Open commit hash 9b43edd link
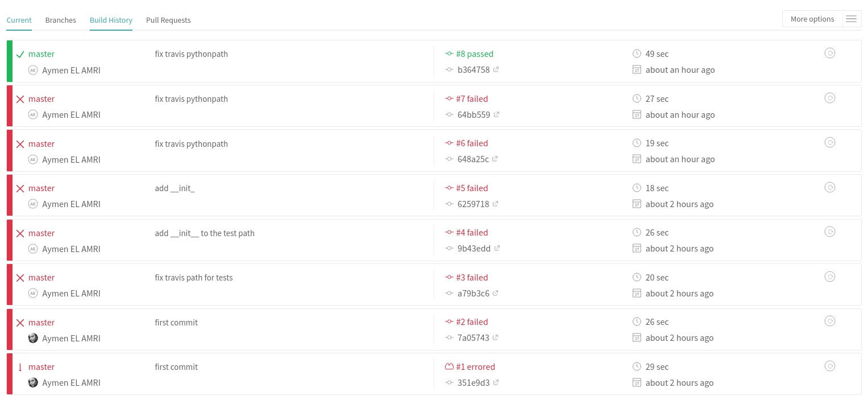Image resolution: width=868 pixels, height=404 pixels. [474, 249]
